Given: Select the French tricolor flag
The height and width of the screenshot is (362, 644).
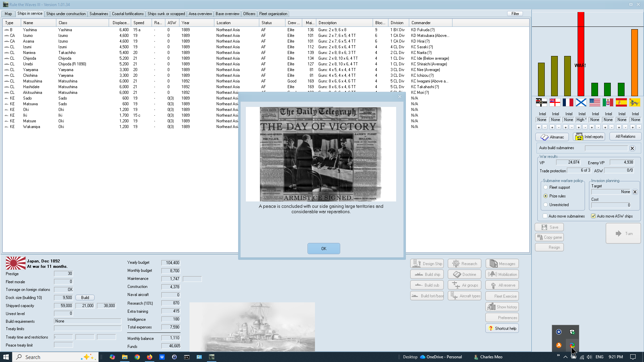Looking at the screenshot, I should pyautogui.click(x=568, y=103).
